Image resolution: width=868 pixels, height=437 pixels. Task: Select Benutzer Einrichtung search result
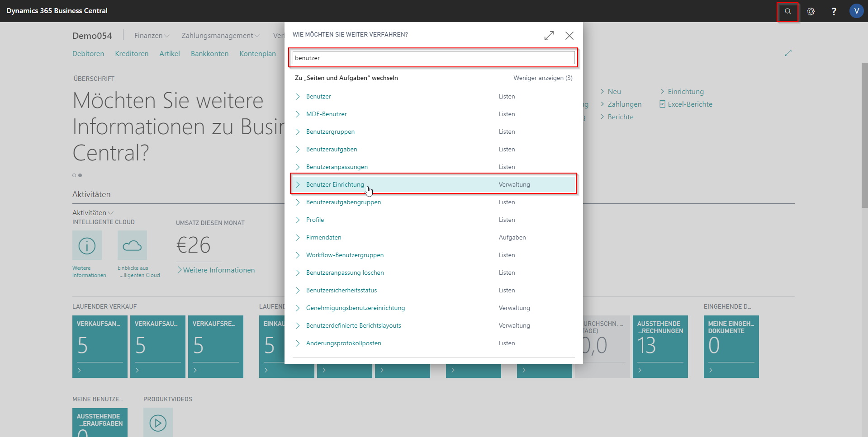click(335, 184)
